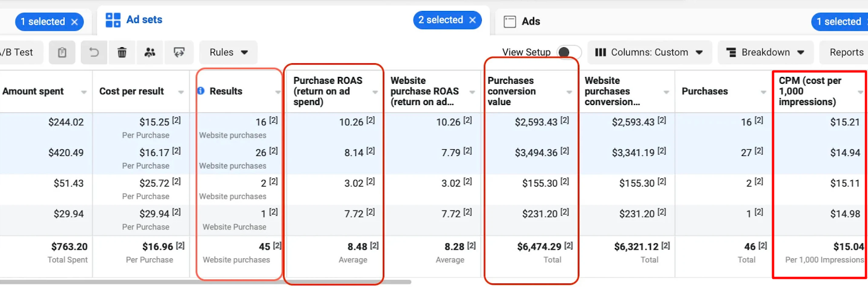Image resolution: width=868 pixels, height=292 pixels.
Task: Clear the leftmost 1 selected filter
Action: (75, 22)
